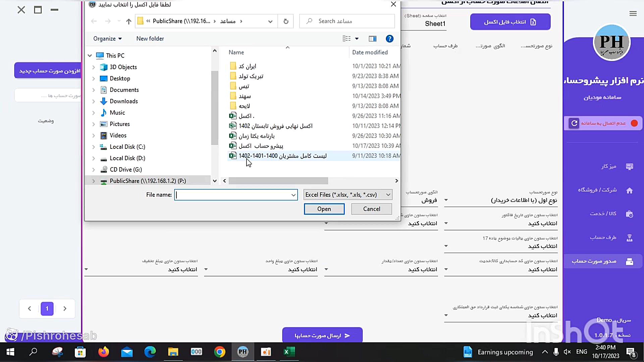Select page 1 in pagination
Screen dimensions: 644x362
[x=47, y=308]
